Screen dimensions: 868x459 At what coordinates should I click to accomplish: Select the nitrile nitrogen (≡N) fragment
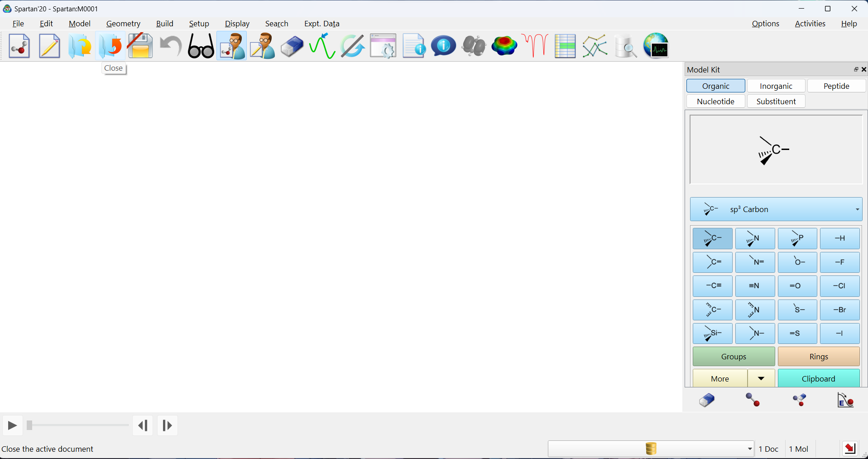[x=755, y=286]
